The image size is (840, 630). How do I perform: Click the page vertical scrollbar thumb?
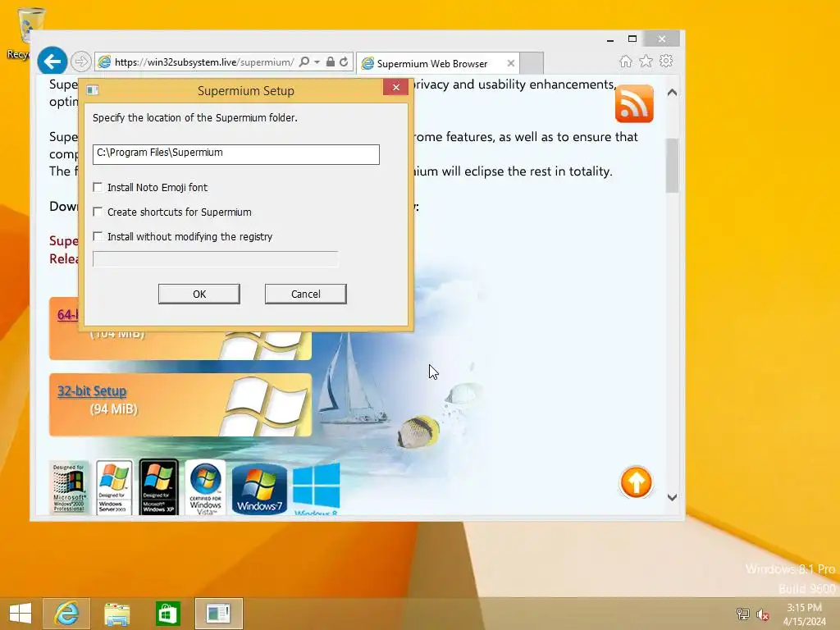(673, 165)
